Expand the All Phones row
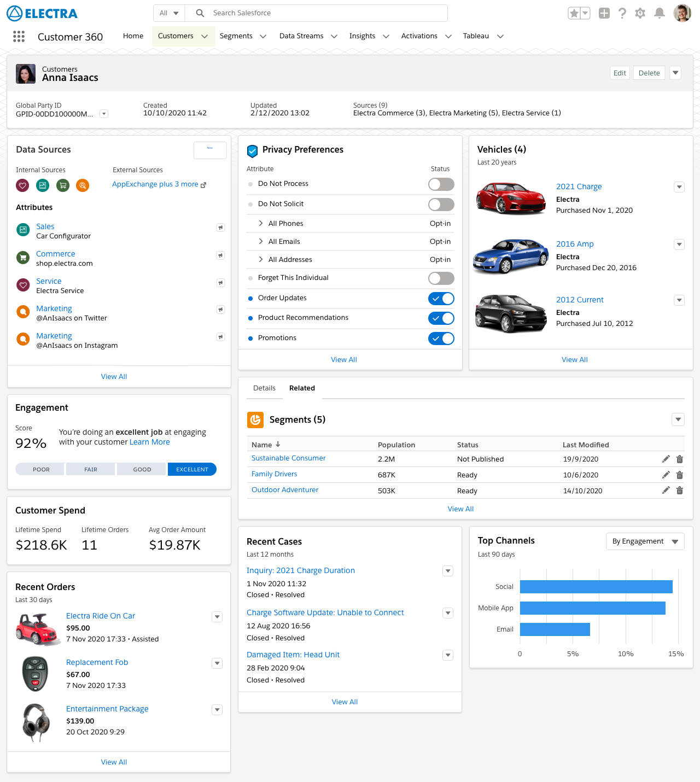 point(261,223)
